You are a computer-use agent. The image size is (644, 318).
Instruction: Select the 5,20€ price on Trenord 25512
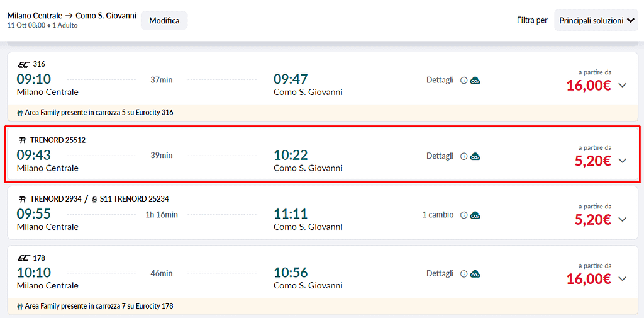click(592, 161)
